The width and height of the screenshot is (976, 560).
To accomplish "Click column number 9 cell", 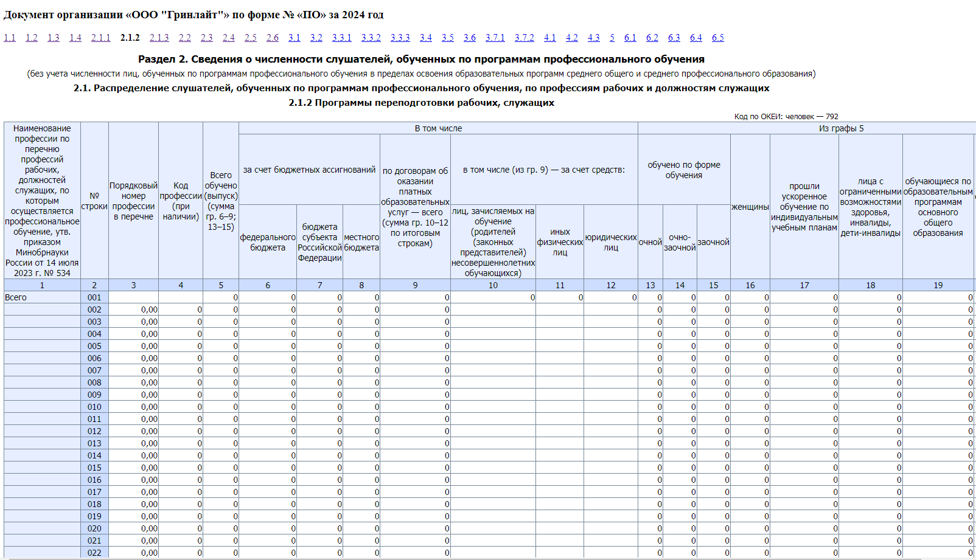I will (x=415, y=285).
